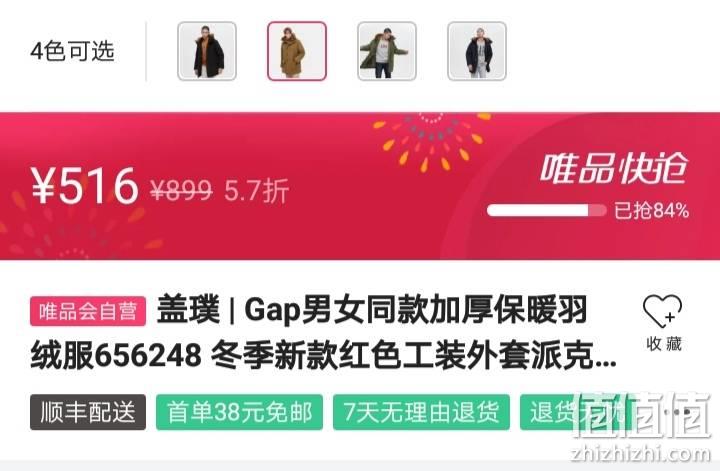Click the crossed-out ¥899 original price
The image size is (720, 471).
pyautogui.click(x=181, y=190)
